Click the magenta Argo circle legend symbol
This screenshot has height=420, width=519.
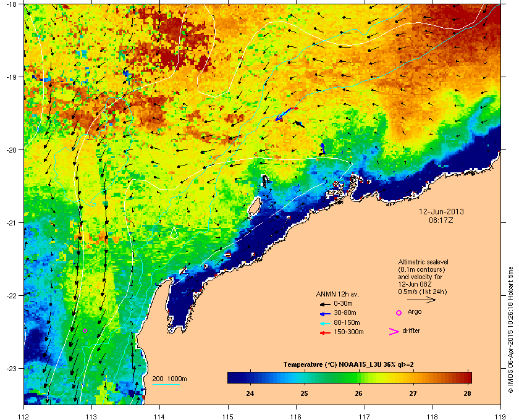(x=399, y=313)
